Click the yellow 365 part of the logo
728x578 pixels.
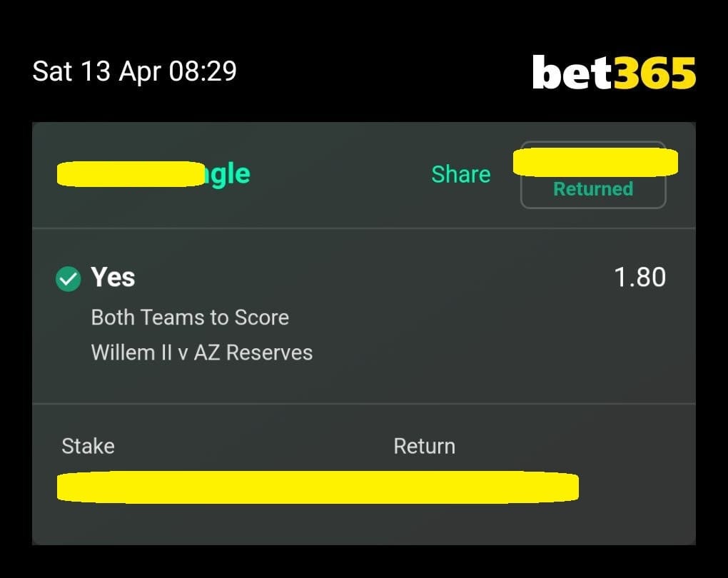pos(655,73)
